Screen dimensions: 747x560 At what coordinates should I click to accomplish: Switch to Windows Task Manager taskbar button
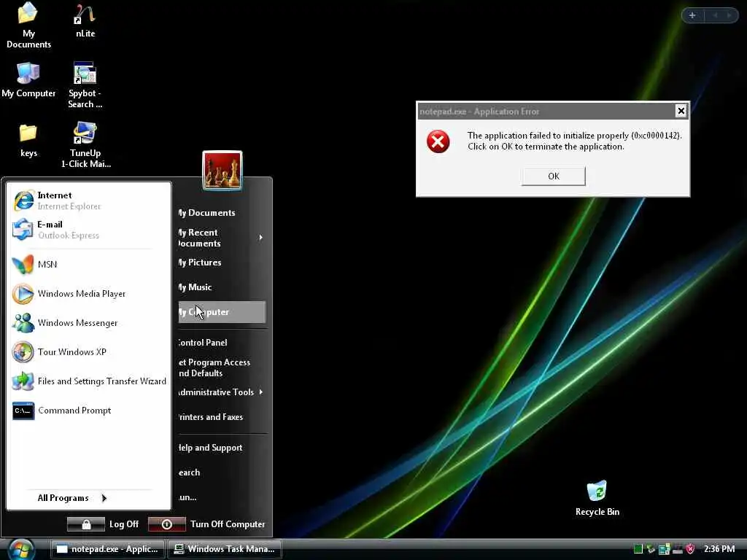tap(225, 549)
